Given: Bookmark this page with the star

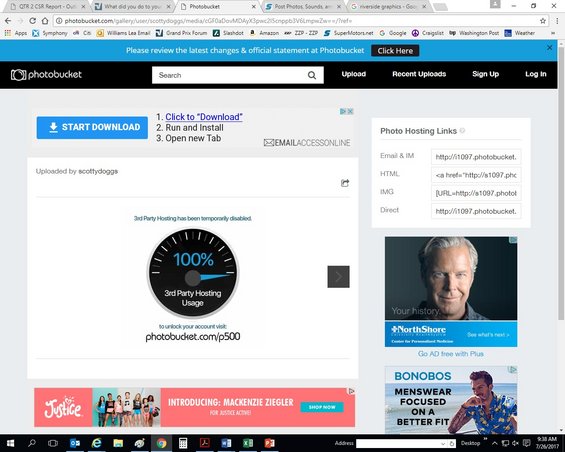Looking at the screenshot, I should 543,21.
